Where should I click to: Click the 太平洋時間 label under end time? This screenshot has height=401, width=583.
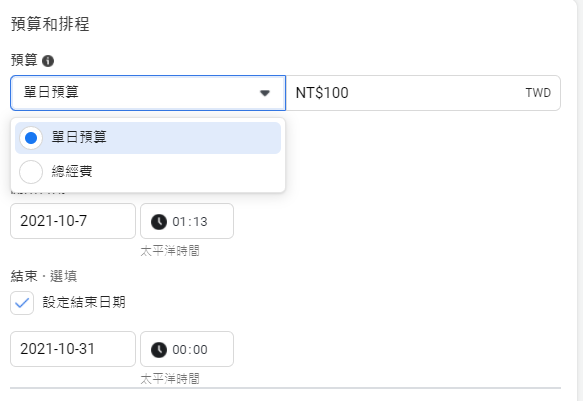170,379
